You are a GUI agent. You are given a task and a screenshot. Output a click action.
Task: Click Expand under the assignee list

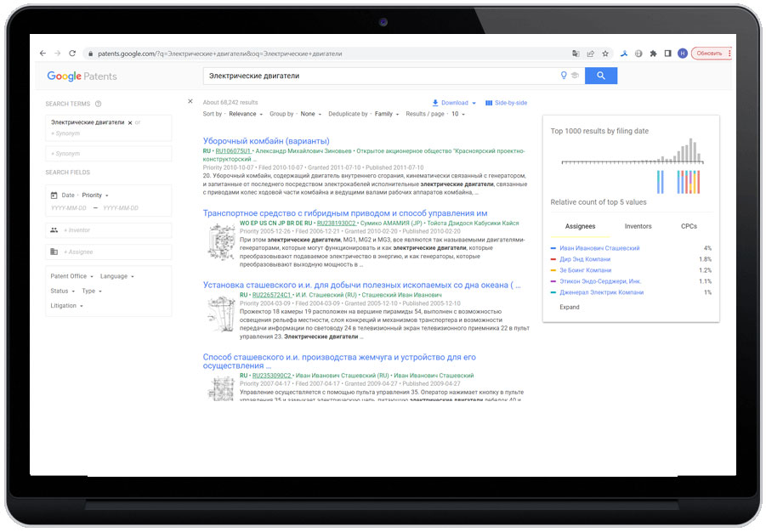[571, 307]
